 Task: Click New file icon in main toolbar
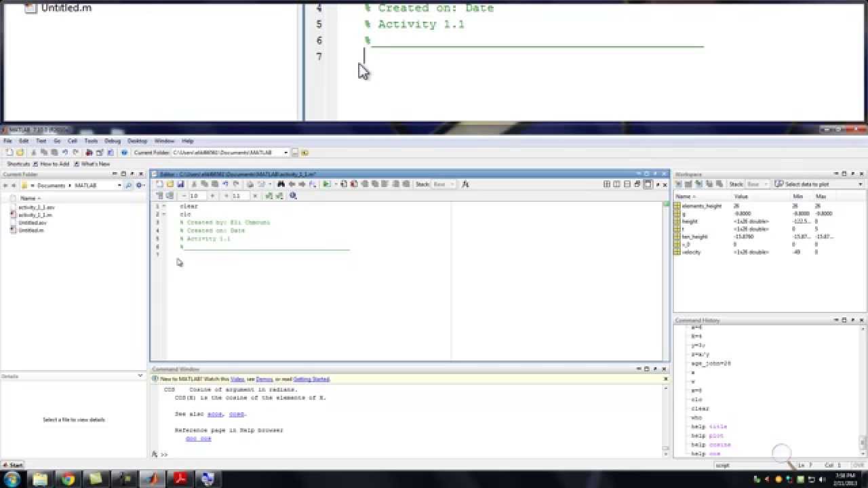[9, 152]
